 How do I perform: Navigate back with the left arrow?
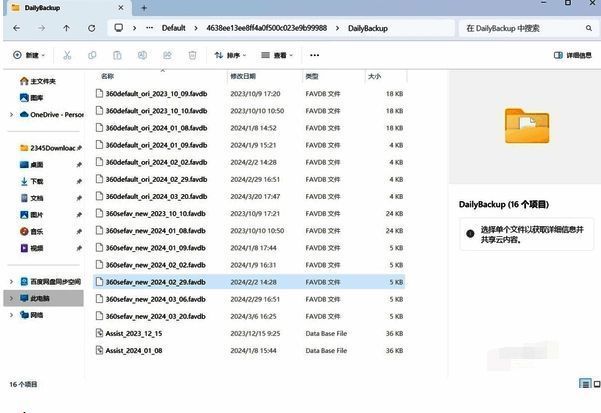coord(15,28)
